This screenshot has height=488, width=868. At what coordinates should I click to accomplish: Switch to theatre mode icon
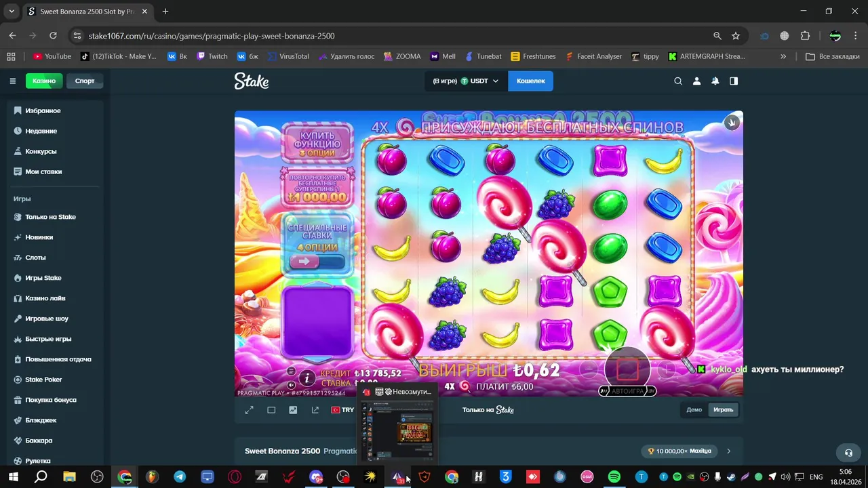(271, 410)
